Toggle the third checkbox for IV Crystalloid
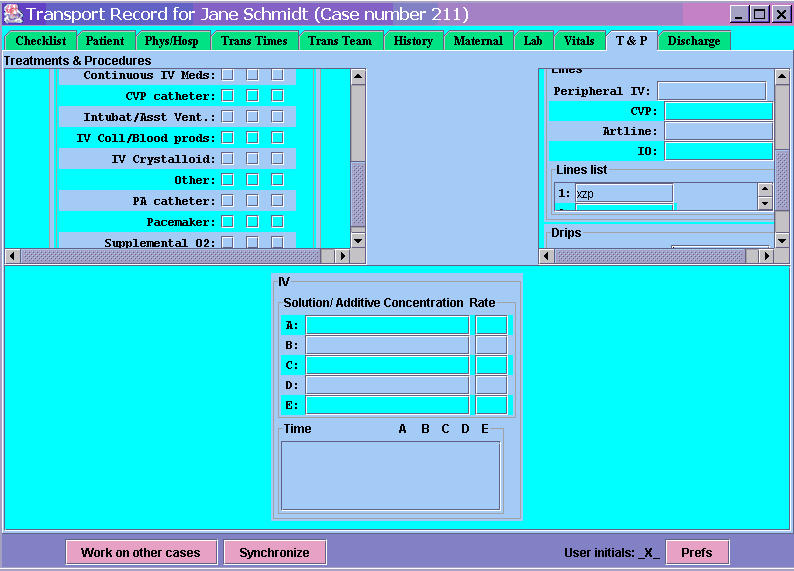 click(x=277, y=159)
